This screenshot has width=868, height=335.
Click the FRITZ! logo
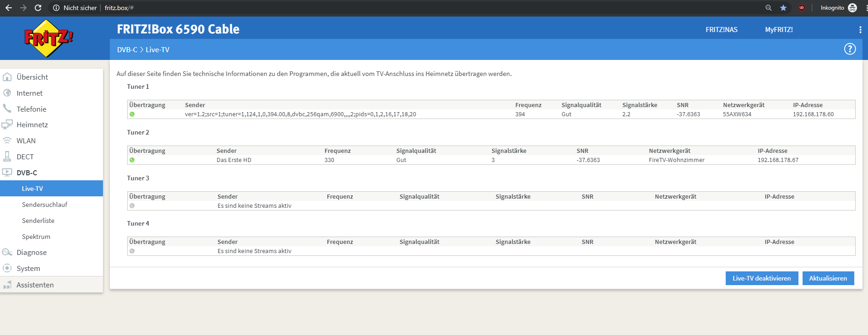48,38
